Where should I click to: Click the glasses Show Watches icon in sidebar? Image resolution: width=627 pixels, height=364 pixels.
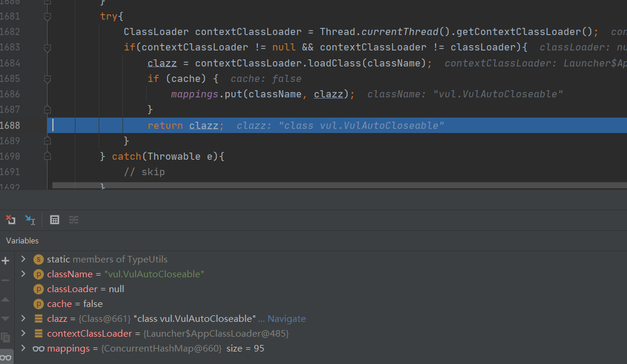coord(6,357)
